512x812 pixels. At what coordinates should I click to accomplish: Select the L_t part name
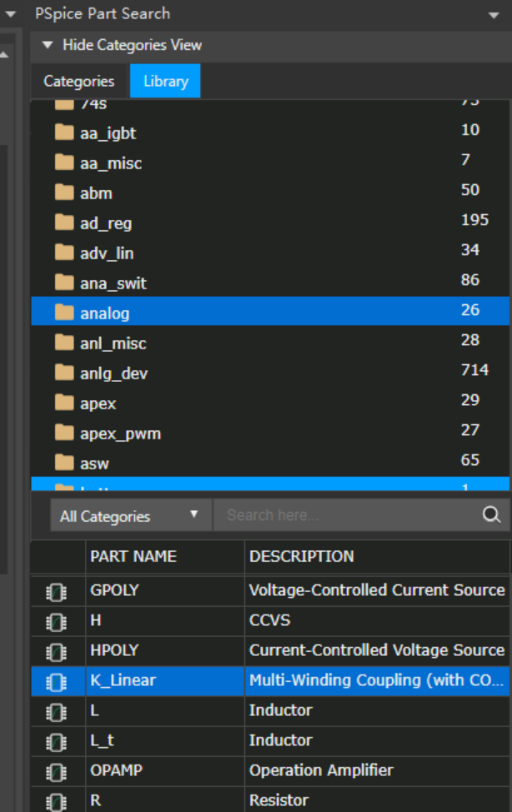pos(102,740)
